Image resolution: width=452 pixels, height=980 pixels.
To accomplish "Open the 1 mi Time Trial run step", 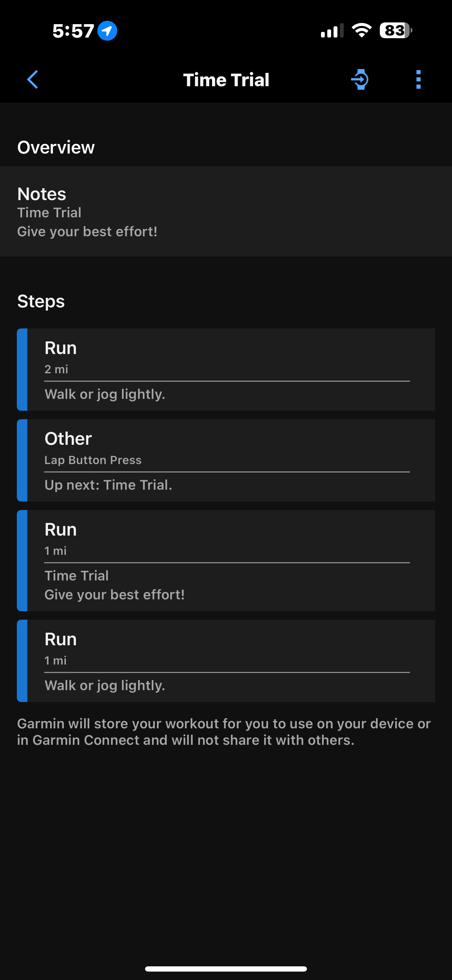I will pyautogui.click(x=226, y=560).
